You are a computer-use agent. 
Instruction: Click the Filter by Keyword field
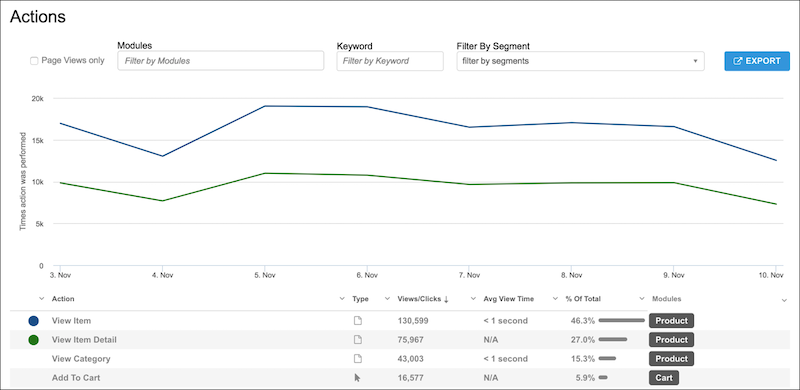tap(390, 61)
